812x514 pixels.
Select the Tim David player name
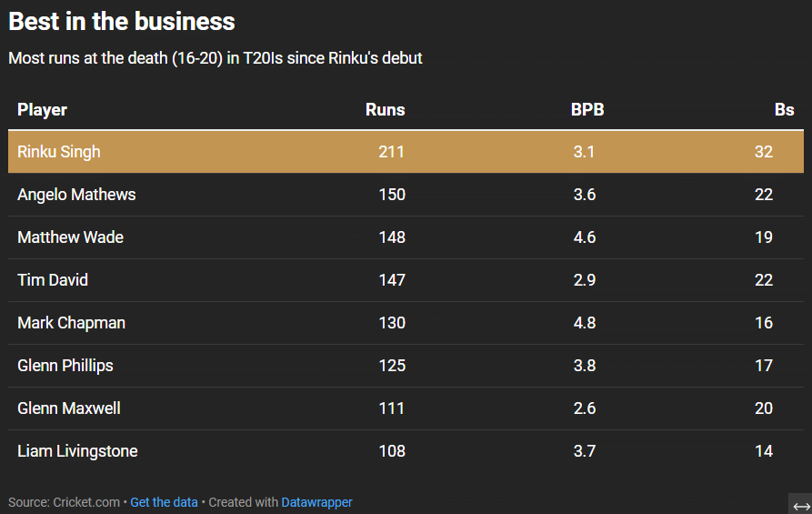pyautogui.click(x=53, y=280)
